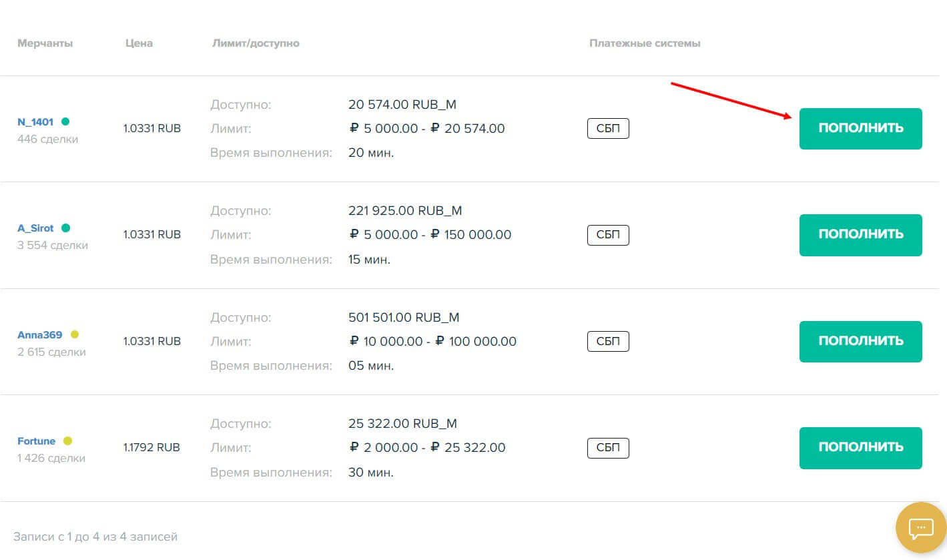
Task: Open the chat support widget
Action: tap(921, 529)
